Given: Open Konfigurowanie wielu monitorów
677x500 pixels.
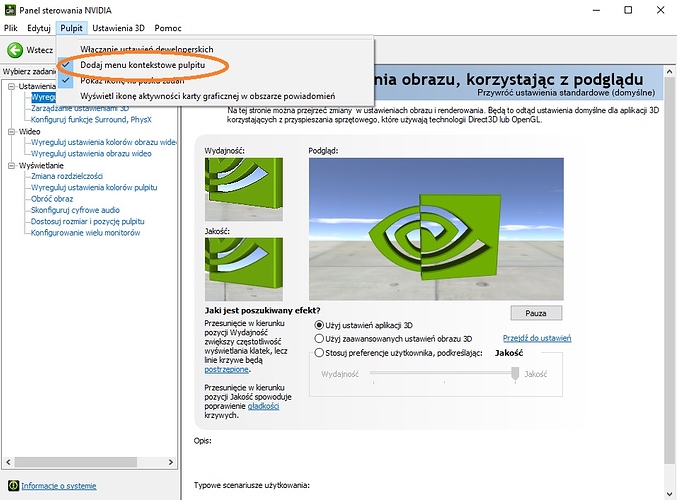Looking at the screenshot, I should (85, 233).
